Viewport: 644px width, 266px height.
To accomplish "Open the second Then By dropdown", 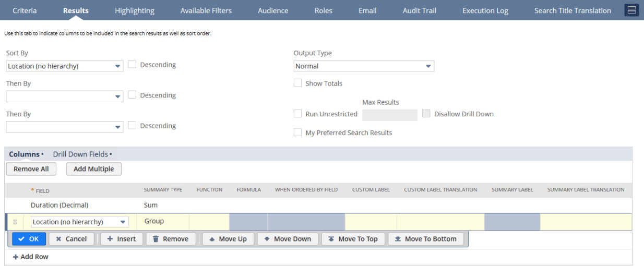I will click(118, 127).
